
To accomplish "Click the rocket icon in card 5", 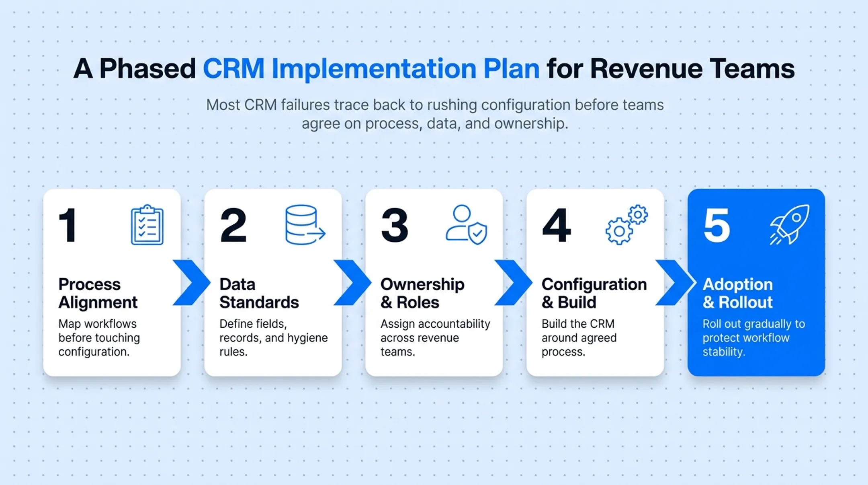I will 790,224.
